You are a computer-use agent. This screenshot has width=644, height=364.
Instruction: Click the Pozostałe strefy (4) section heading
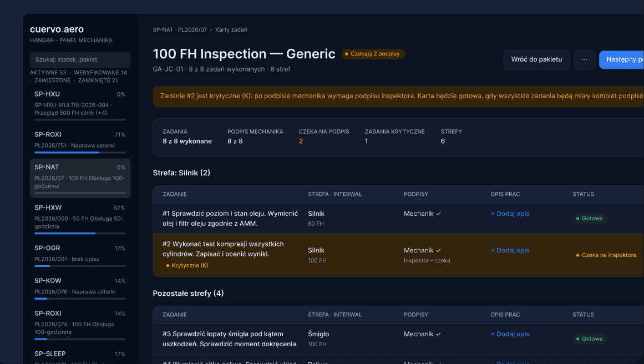click(x=188, y=294)
